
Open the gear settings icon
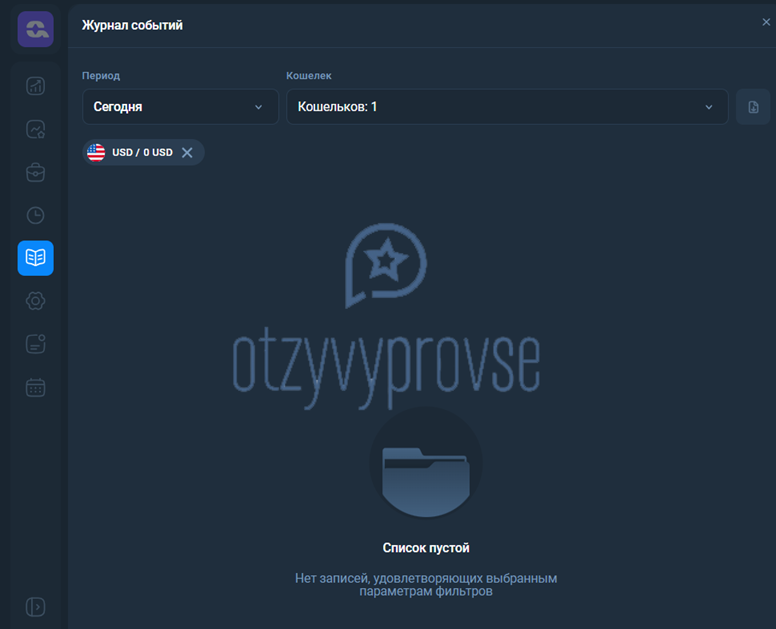coord(36,301)
